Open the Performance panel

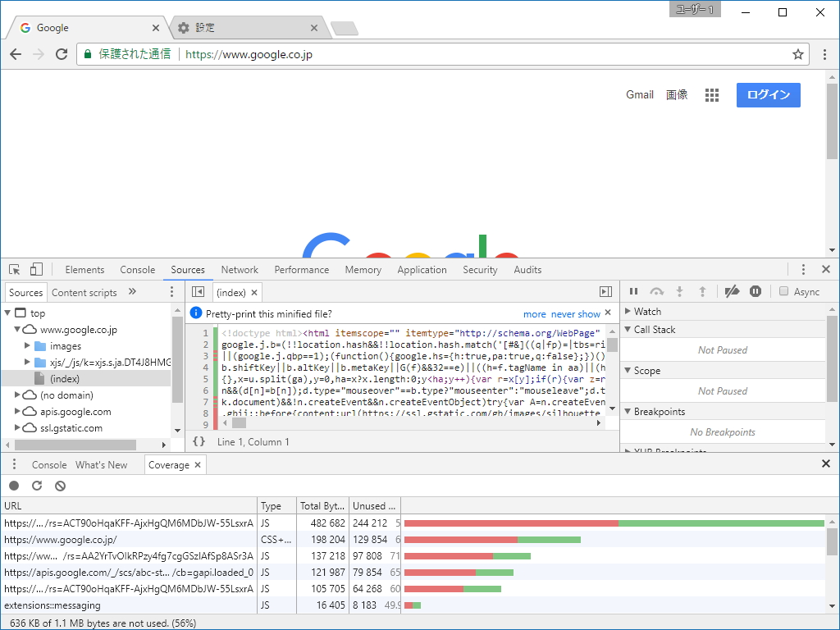pos(302,269)
